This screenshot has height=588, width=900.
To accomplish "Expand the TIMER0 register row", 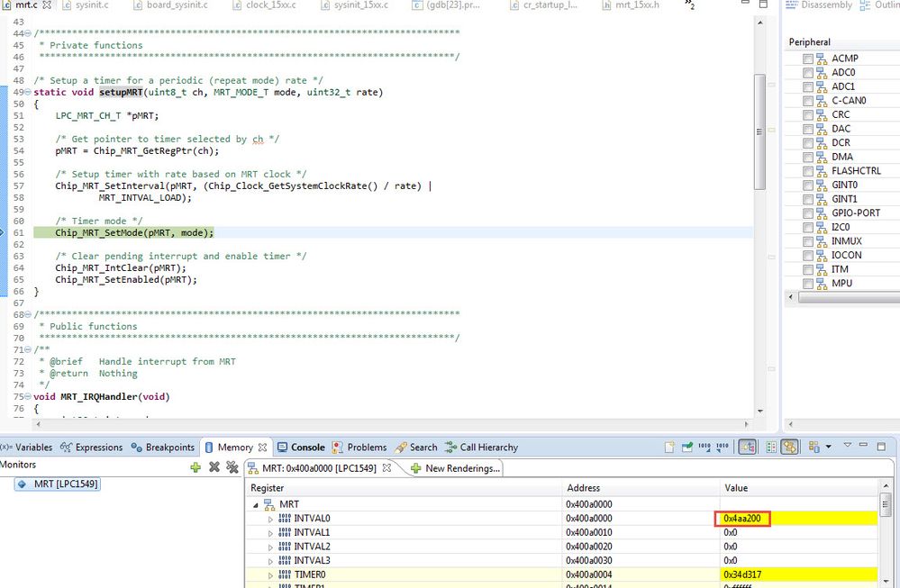I will (x=270, y=574).
